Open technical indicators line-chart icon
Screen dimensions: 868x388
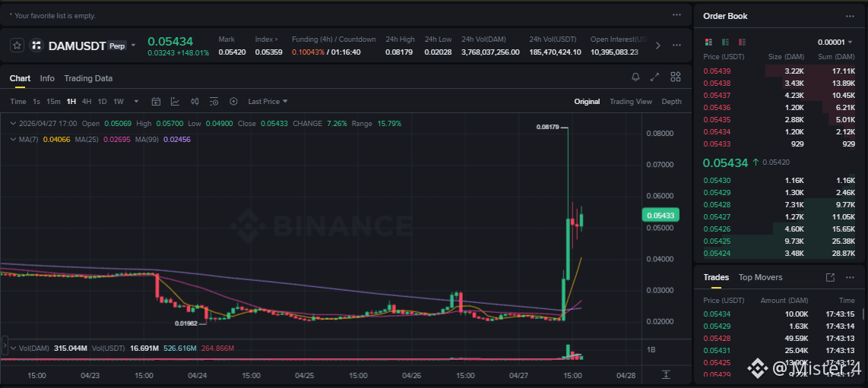(x=175, y=101)
